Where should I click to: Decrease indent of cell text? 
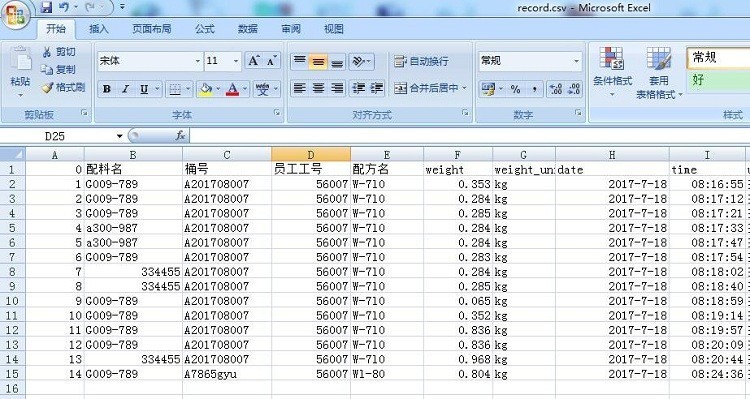(x=359, y=88)
